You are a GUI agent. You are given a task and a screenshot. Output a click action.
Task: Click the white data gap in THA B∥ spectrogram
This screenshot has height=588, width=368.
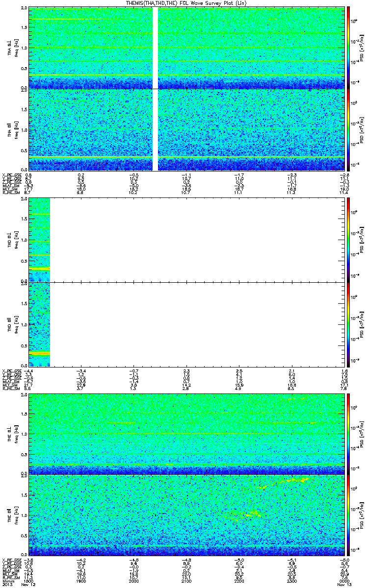[156, 130]
